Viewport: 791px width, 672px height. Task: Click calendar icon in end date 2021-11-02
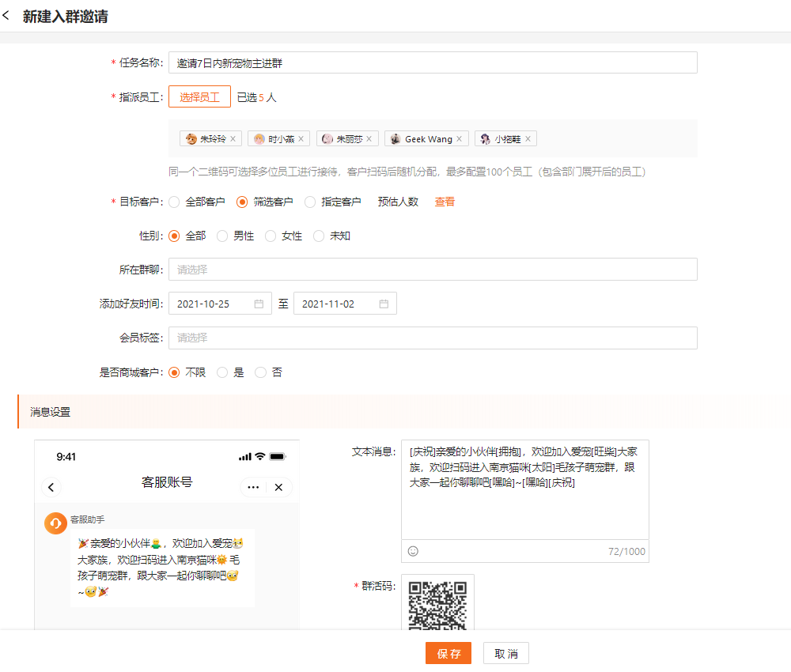pyautogui.click(x=384, y=304)
